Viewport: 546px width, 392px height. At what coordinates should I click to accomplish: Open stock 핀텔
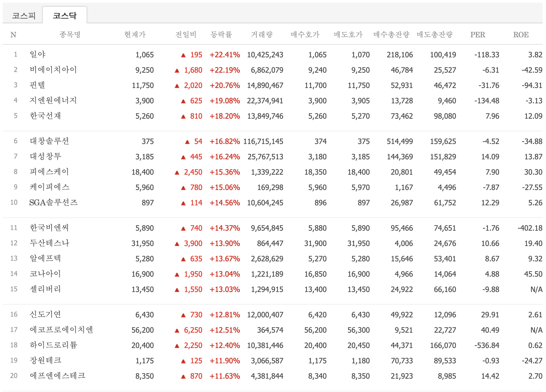coord(37,85)
